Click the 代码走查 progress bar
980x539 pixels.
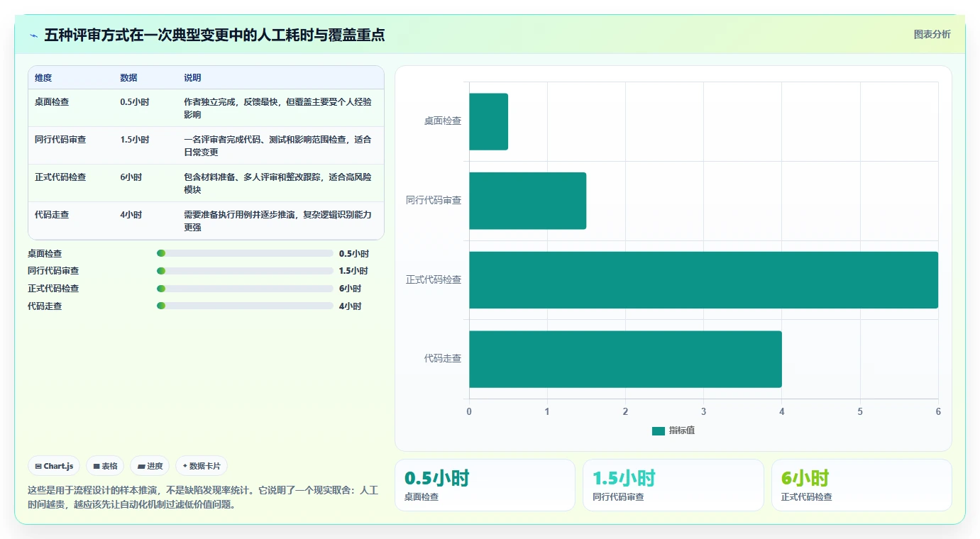[x=245, y=306]
